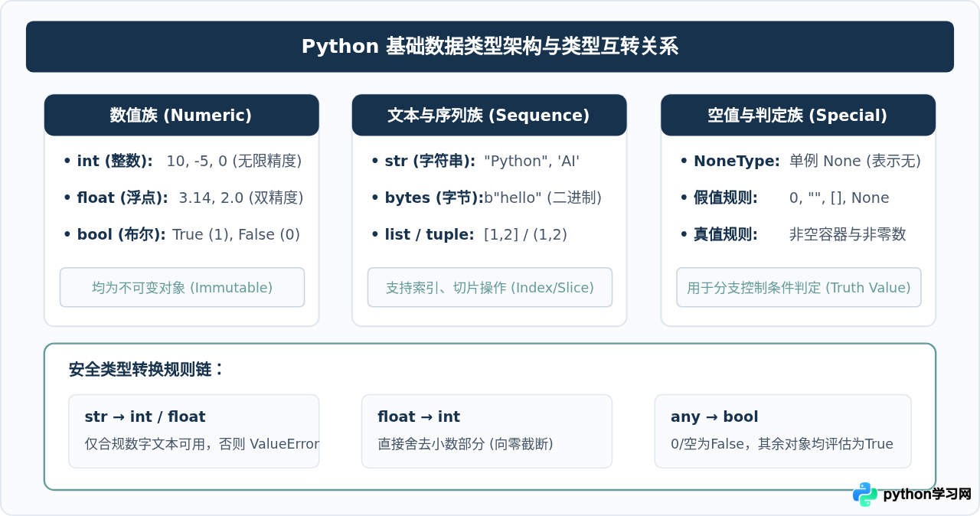Click the '安全类型转换规则链：' heading
The height and width of the screenshot is (516, 980).
pos(146,369)
